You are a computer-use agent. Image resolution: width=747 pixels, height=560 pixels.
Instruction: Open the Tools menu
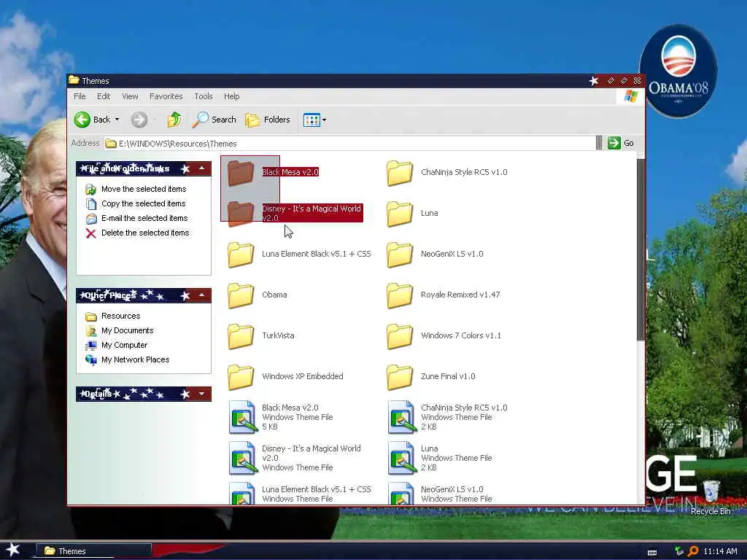[204, 96]
